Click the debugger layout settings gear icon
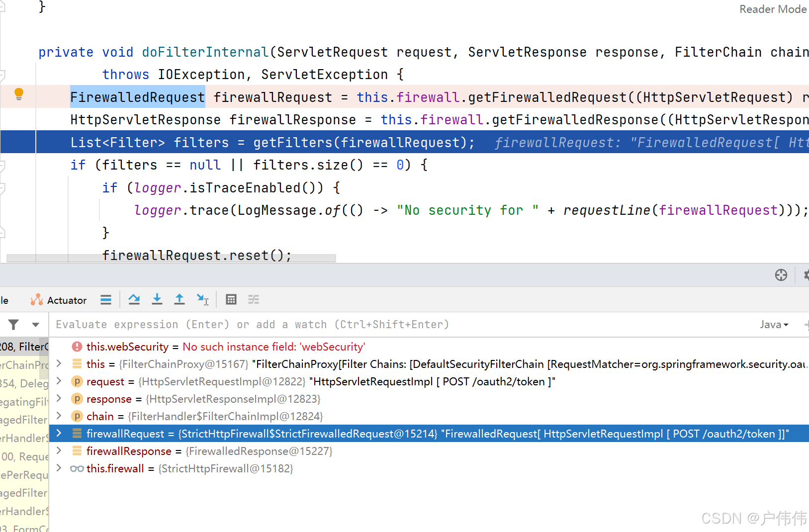 [x=806, y=275]
